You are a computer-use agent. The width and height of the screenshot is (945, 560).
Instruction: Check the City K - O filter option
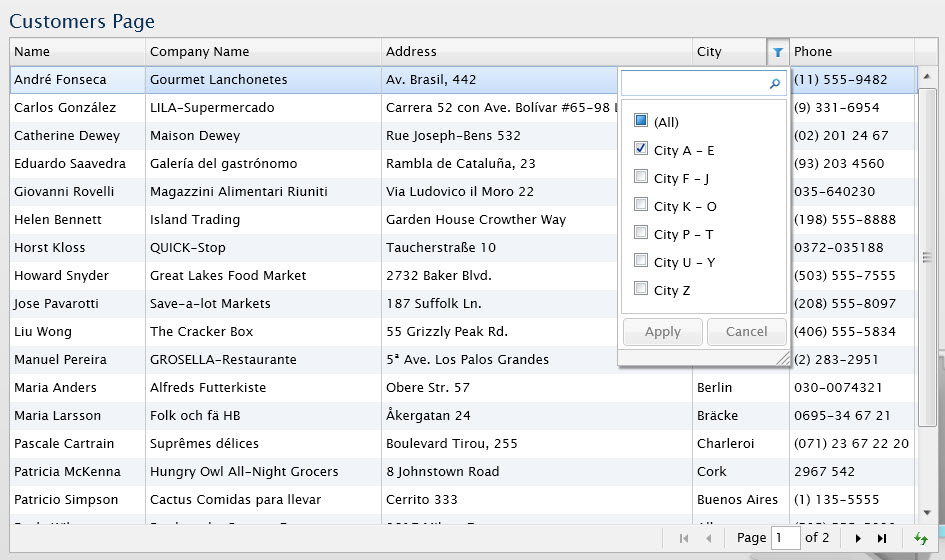click(641, 205)
